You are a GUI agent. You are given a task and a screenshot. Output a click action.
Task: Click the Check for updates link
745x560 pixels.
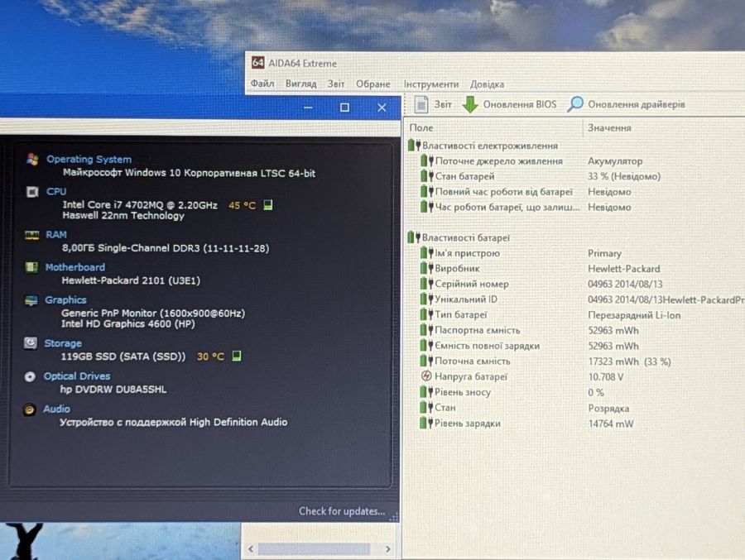(342, 511)
